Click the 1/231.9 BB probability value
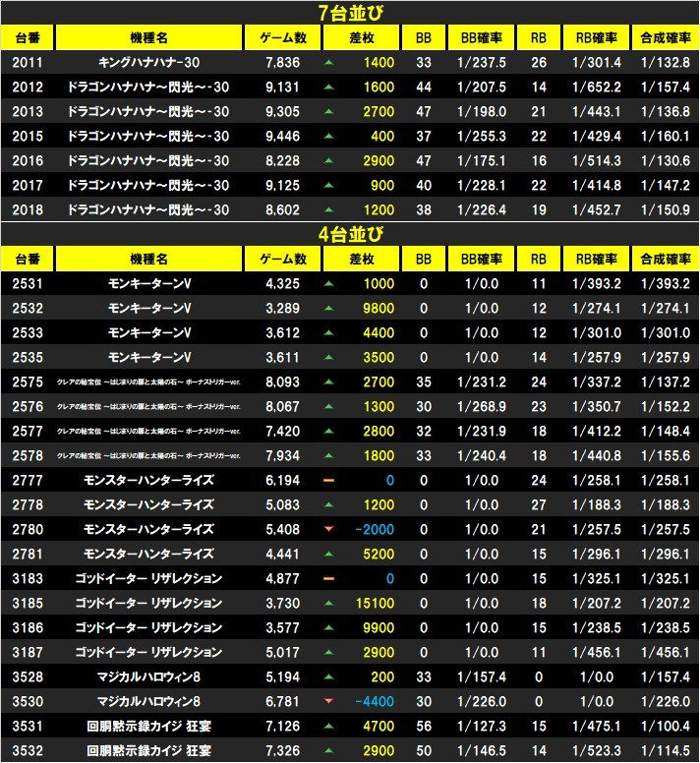 click(481, 431)
